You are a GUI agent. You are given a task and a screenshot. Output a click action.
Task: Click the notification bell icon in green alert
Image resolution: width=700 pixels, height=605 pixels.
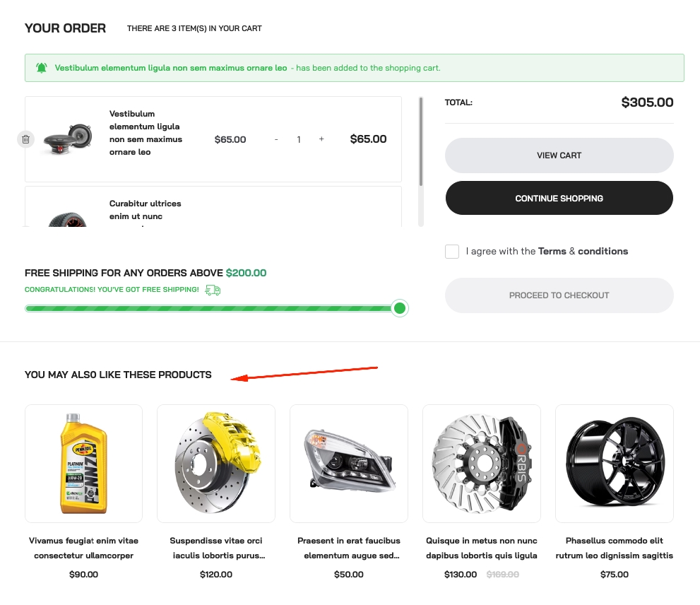42,68
